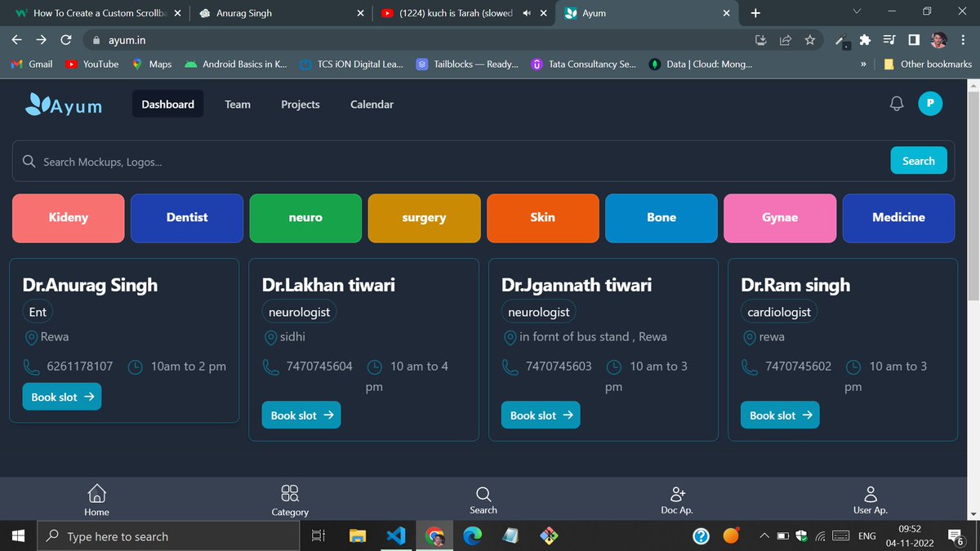Click the browser back arrow
The height and width of the screenshot is (551, 980).
(x=17, y=39)
